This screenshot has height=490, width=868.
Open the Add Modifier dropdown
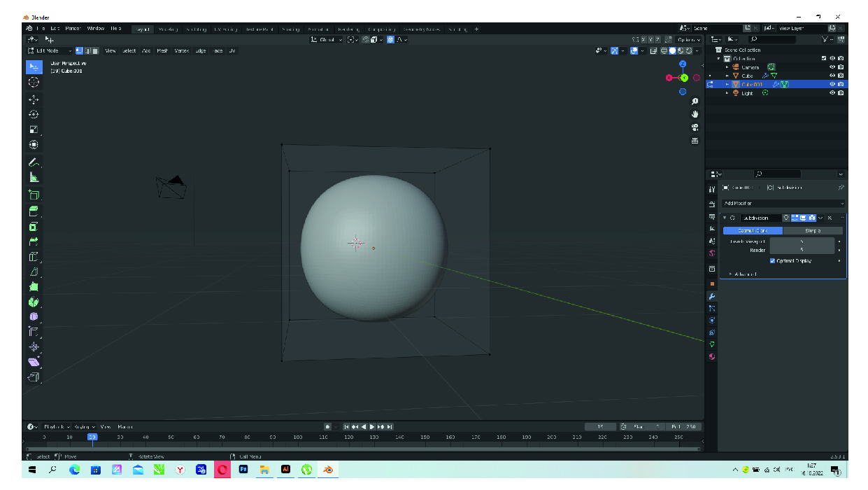click(783, 203)
